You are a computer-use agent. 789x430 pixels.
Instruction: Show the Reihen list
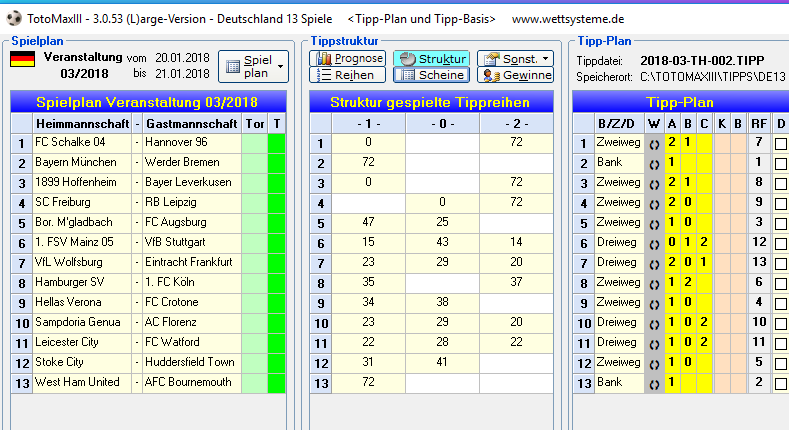[348, 75]
